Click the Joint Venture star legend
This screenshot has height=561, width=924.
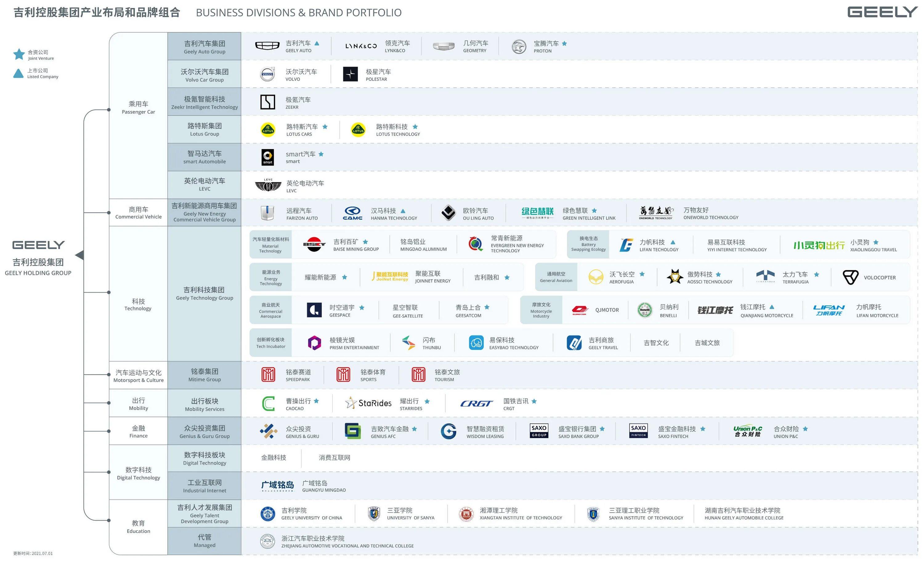19,55
